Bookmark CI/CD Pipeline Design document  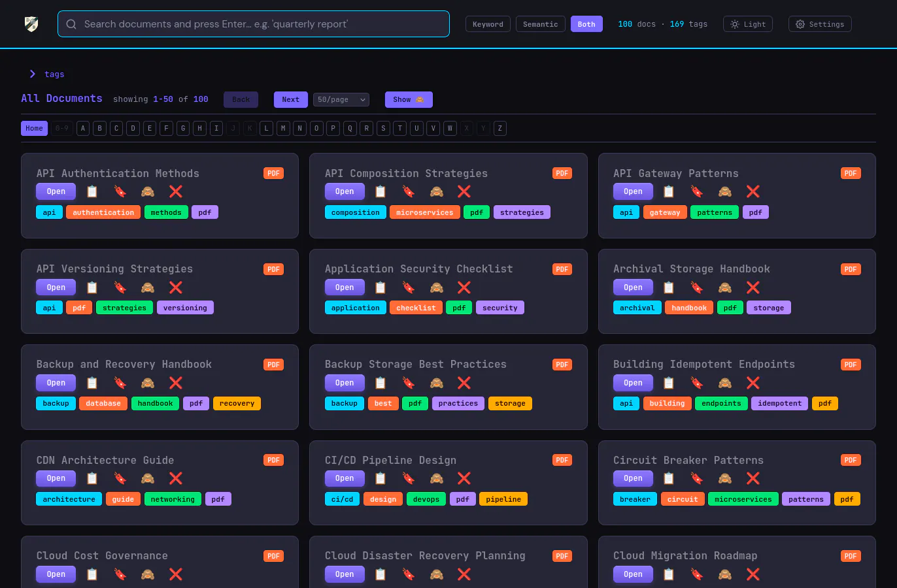coord(409,478)
